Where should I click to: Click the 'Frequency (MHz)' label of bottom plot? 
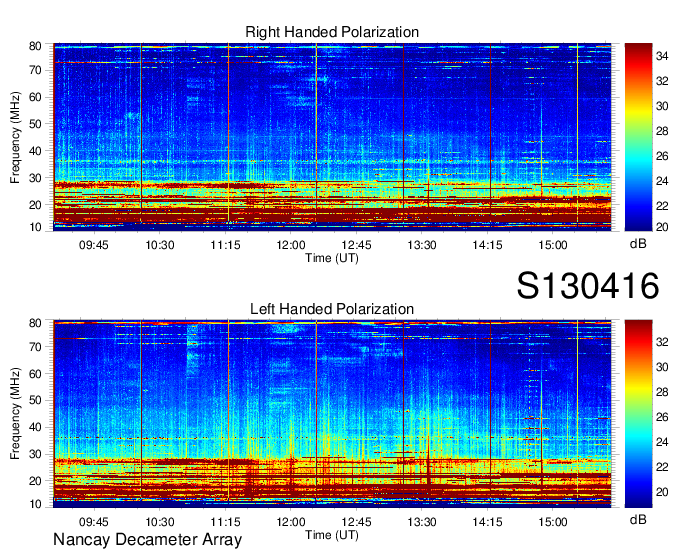(15, 414)
